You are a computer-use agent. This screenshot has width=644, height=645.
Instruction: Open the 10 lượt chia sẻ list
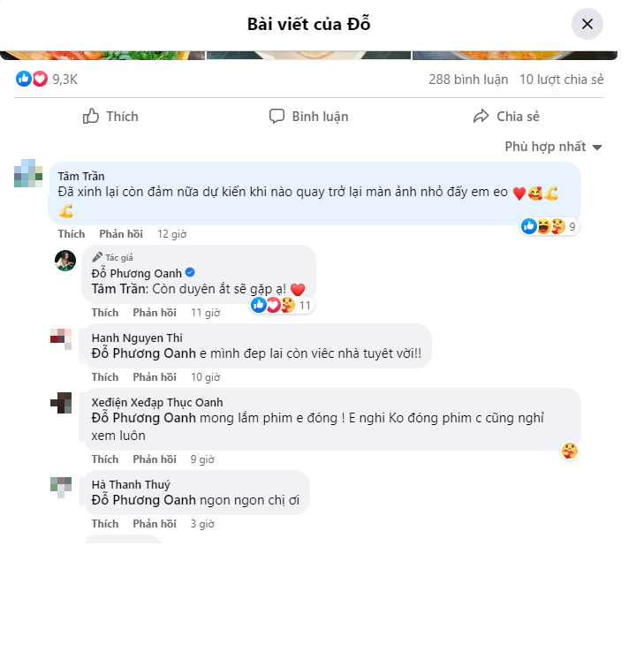pos(561,80)
